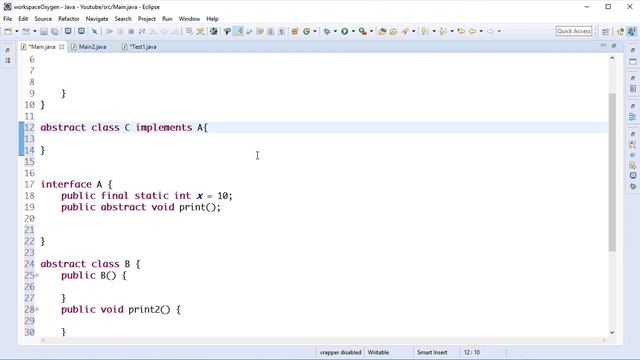Click the Save toolbar icon
The height and width of the screenshot is (360, 640).
click(x=44, y=31)
